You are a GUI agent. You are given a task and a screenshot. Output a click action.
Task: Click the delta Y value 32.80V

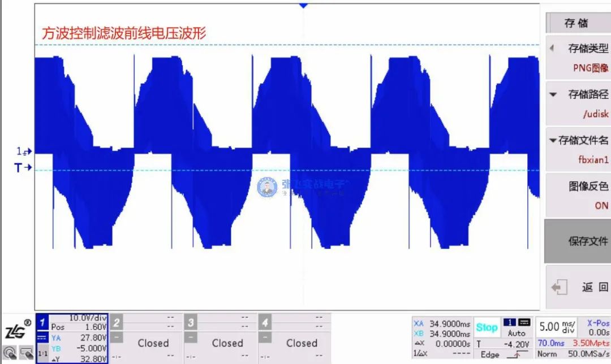tap(93, 359)
